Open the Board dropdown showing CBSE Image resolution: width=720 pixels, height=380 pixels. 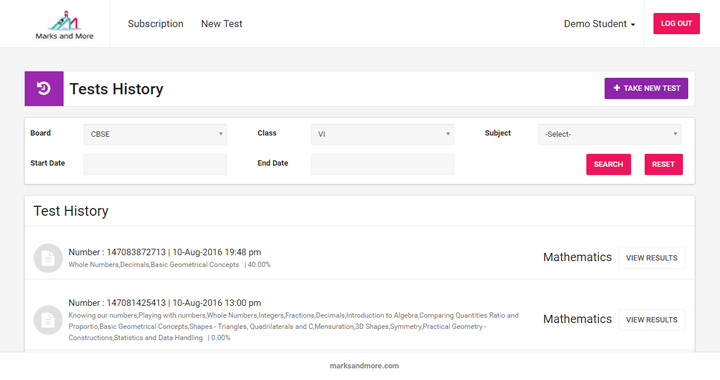coord(155,134)
